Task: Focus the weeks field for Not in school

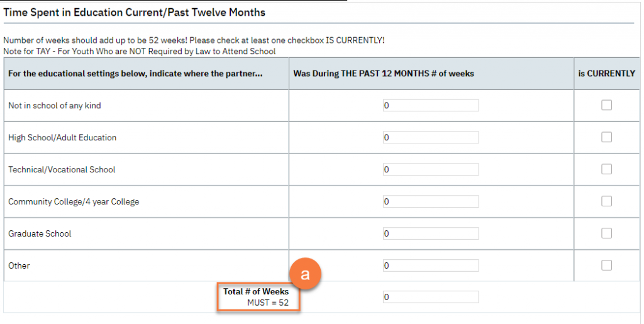Action: (x=431, y=106)
